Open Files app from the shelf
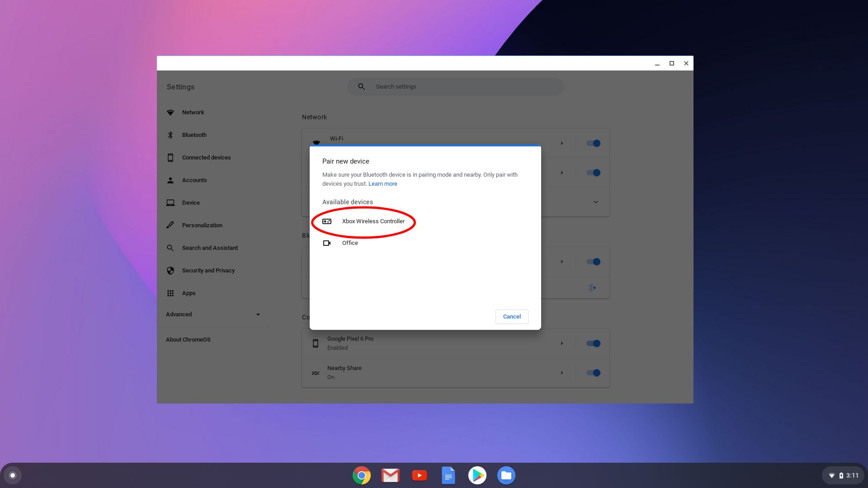 [x=506, y=475]
